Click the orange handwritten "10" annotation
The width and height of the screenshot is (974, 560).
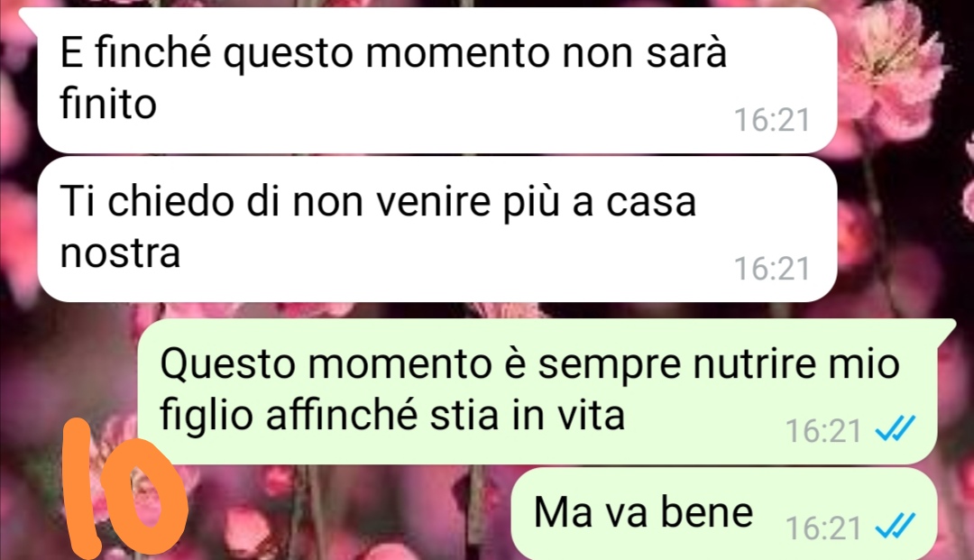(x=124, y=488)
